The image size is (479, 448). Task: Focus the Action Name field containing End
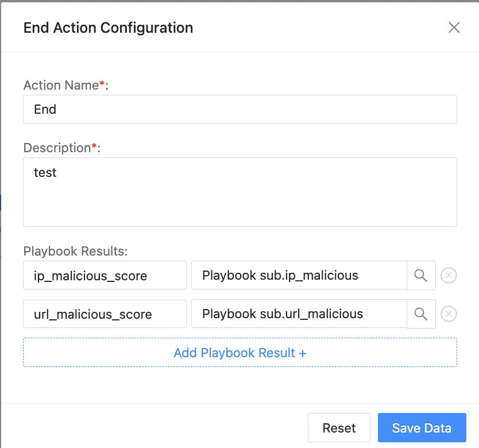coord(240,109)
